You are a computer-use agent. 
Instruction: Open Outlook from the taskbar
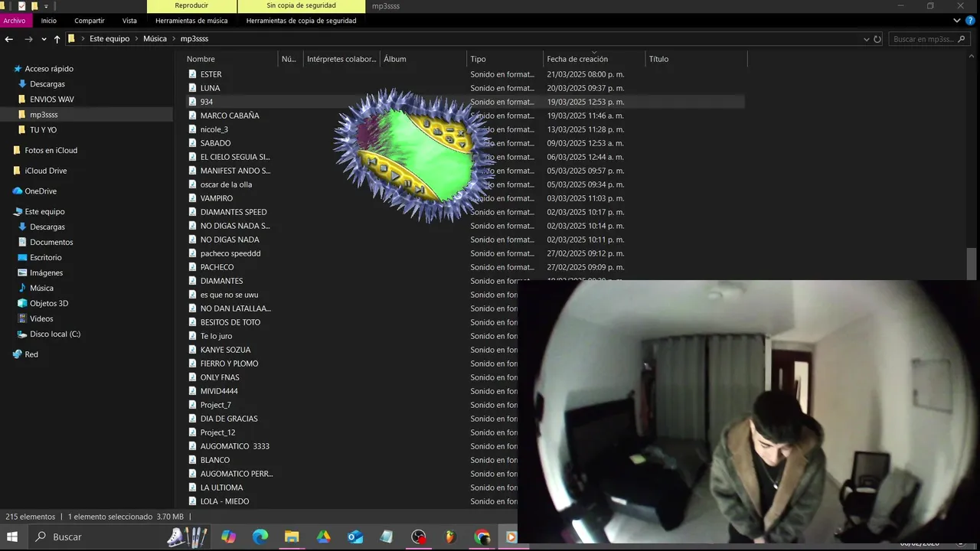(355, 537)
